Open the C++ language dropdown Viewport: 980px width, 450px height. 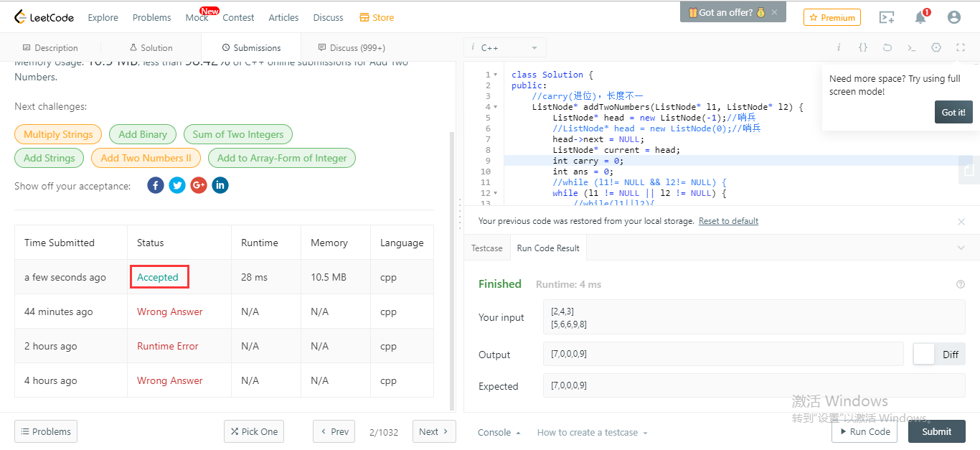point(505,47)
